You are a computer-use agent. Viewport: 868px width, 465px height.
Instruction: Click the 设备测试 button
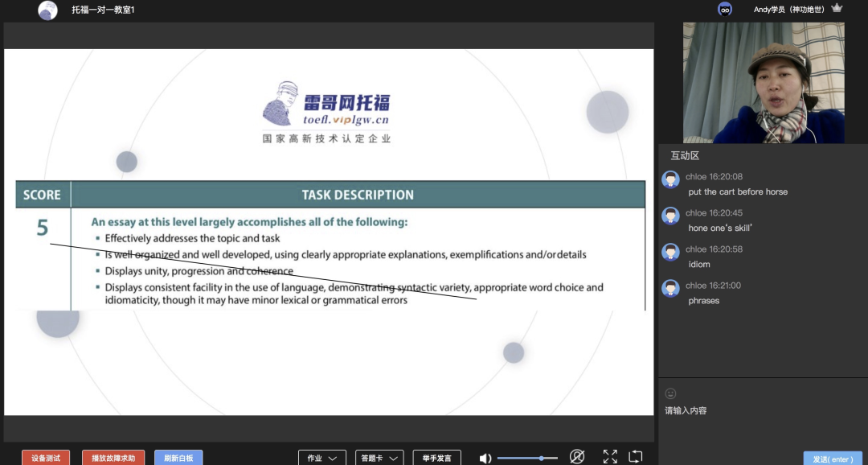pos(44,456)
